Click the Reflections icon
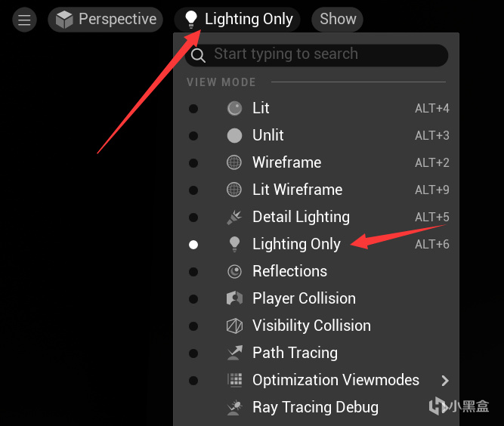The image size is (504, 426). 234,271
